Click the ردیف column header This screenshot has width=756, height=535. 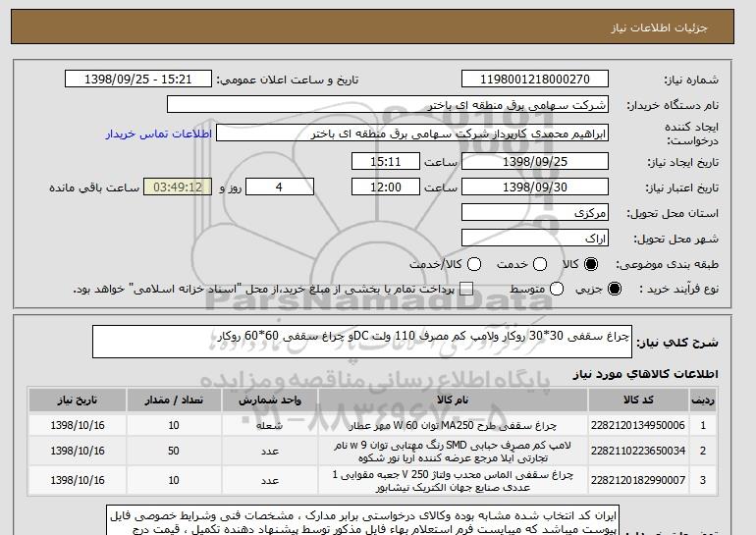[x=703, y=401]
